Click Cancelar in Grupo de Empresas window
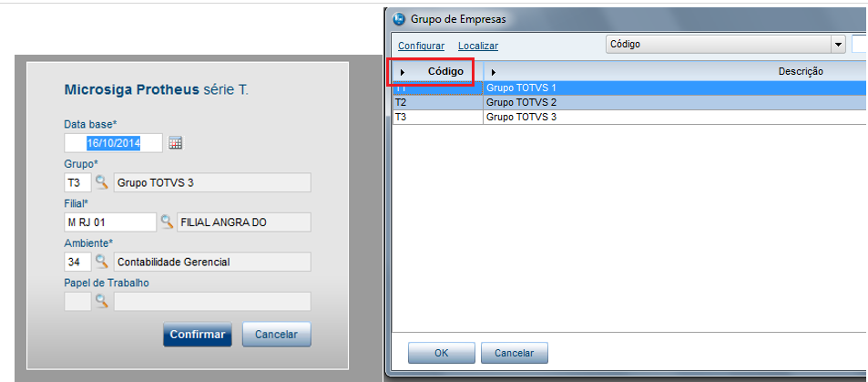The height and width of the screenshot is (382, 868). (x=515, y=353)
